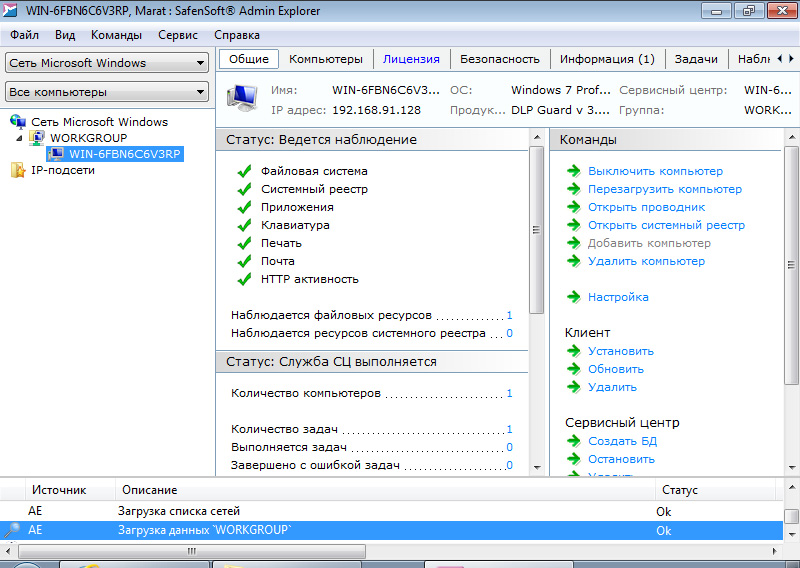This screenshot has width=800, height=568.
Task: Click status panel scroll down arrow
Action: coord(537,467)
